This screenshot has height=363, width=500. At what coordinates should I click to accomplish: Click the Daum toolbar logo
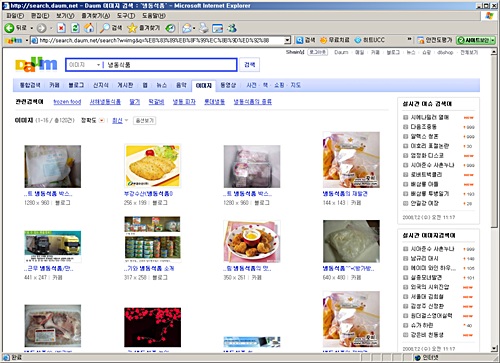(x=15, y=40)
